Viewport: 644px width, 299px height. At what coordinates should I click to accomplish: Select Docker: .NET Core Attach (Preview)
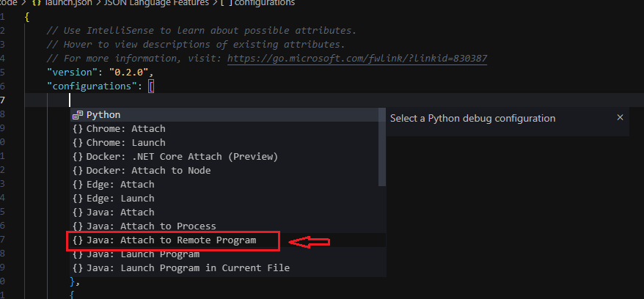click(x=182, y=157)
